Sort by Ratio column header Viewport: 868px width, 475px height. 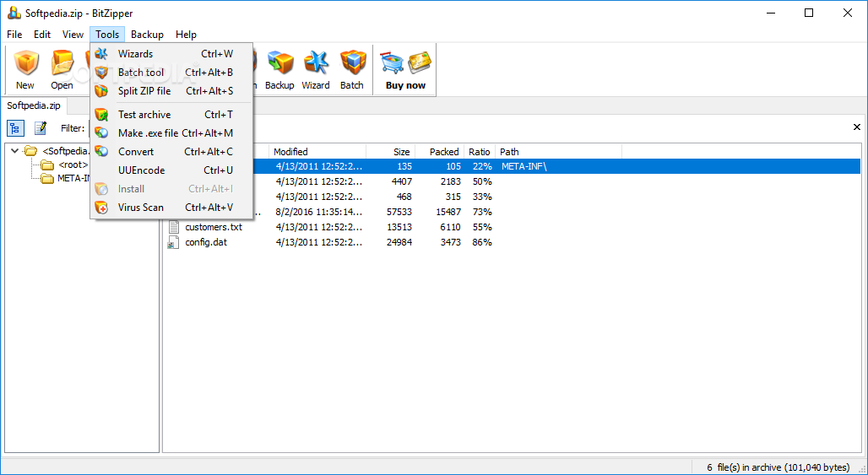(480, 152)
